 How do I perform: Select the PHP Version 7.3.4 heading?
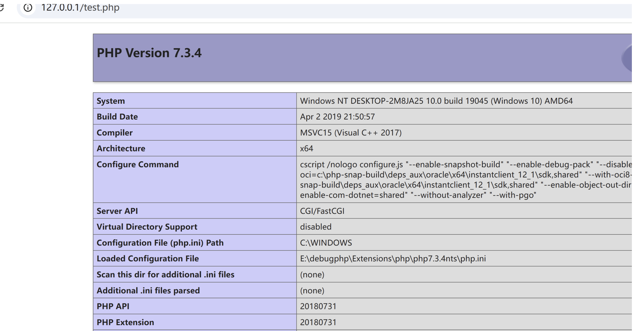pos(149,53)
